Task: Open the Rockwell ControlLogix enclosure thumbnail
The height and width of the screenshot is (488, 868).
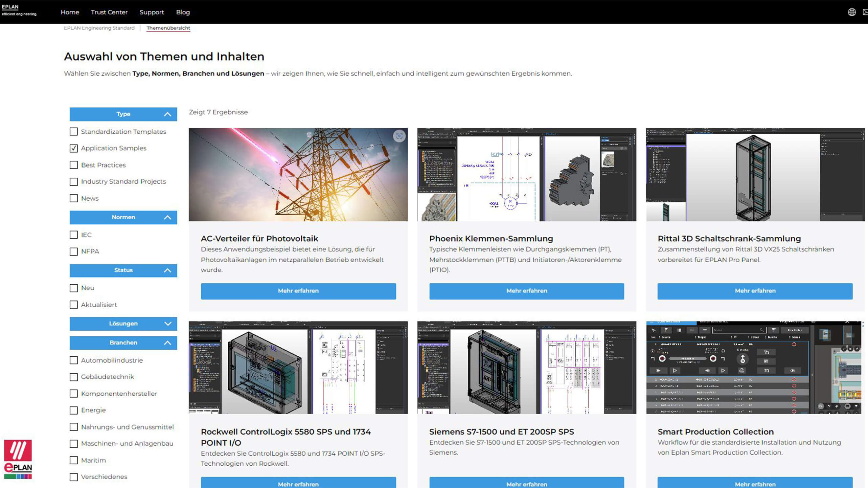Action: tap(298, 368)
